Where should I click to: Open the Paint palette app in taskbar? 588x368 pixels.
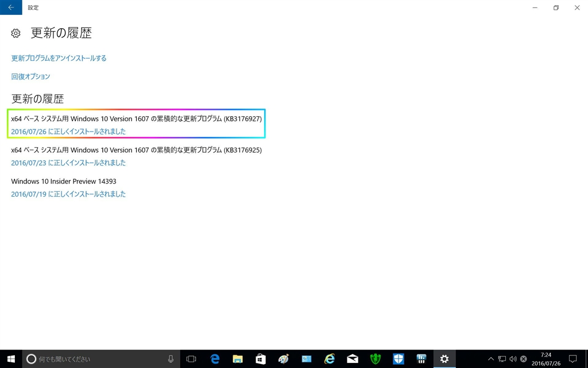coord(284,359)
